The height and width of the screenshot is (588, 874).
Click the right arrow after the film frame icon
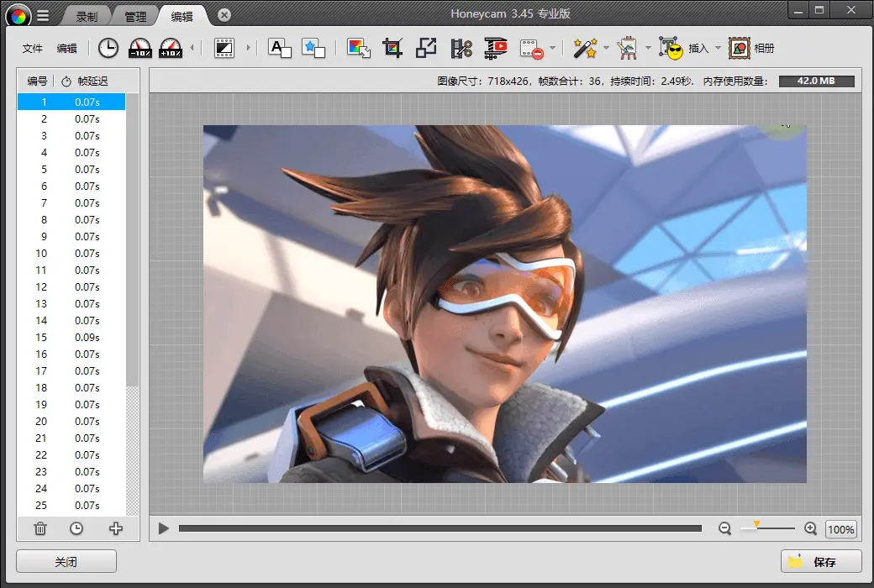tap(249, 48)
